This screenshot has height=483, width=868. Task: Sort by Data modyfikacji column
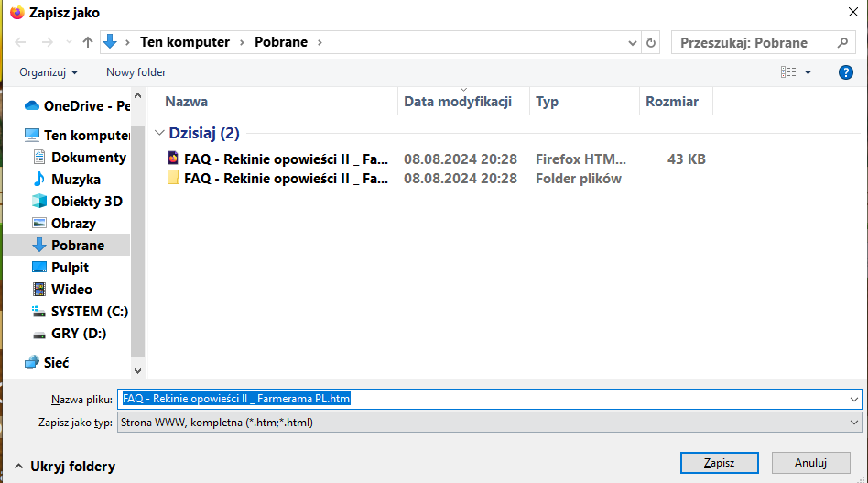[x=458, y=102]
